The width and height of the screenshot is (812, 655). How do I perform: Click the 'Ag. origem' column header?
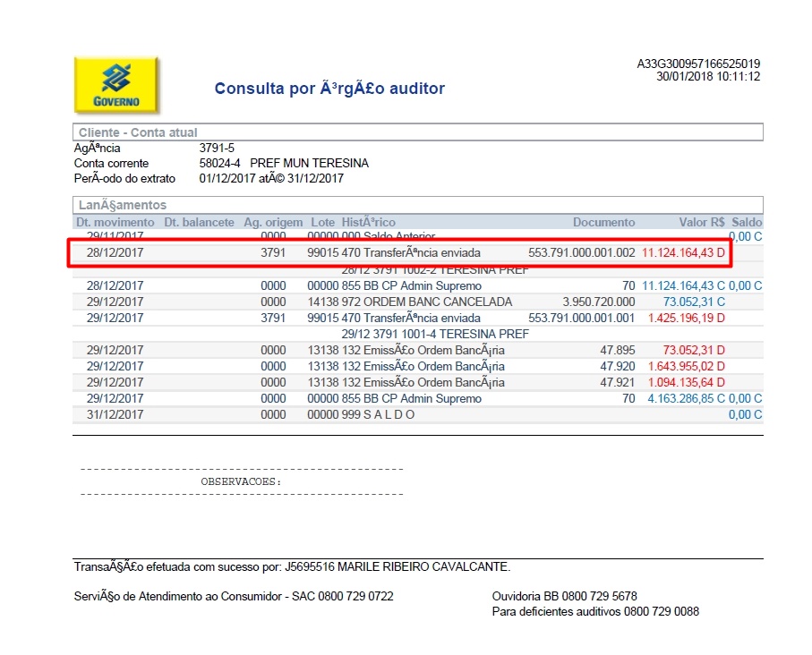coord(273,222)
